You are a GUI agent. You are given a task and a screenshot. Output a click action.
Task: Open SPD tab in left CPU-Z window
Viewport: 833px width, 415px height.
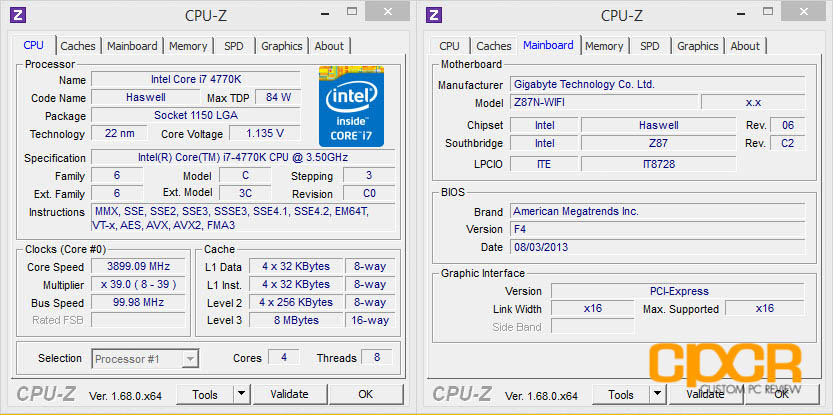click(x=234, y=46)
